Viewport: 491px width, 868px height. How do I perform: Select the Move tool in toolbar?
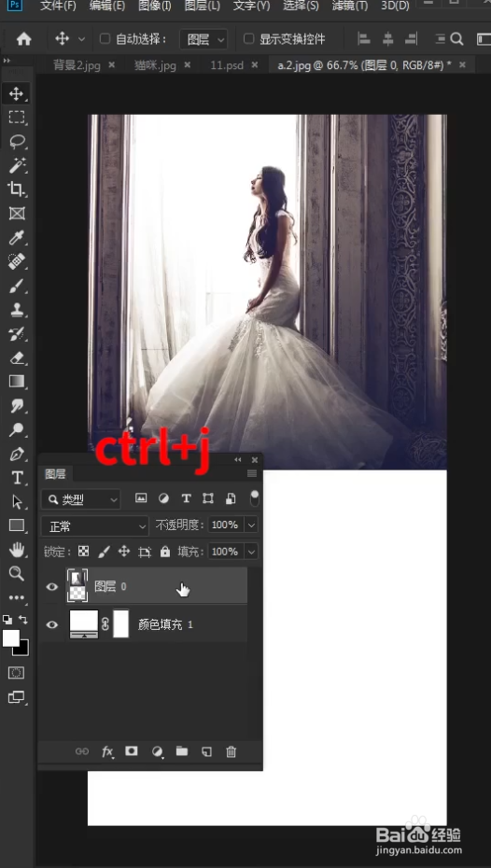pyautogui.click(x=16, y=93)
